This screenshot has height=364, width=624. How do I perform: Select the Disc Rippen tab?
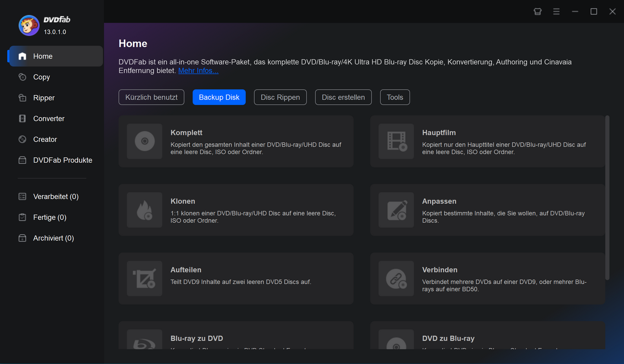tap(280, 97)
